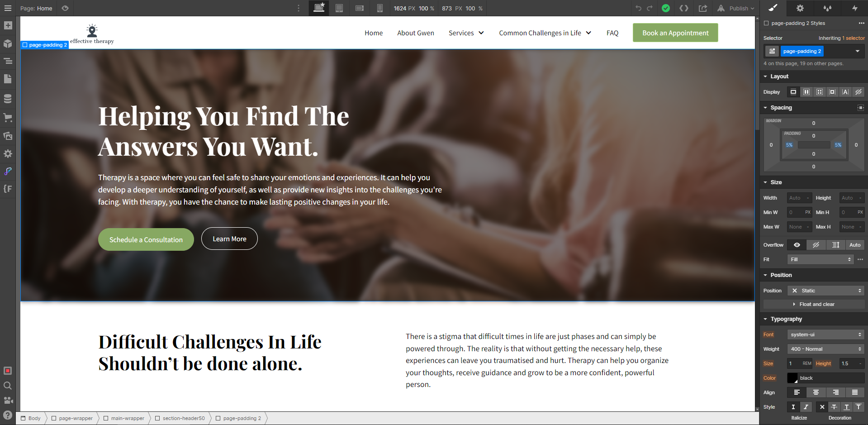Click the Publish button
This screenshot has width=868, height=425.
point(736,8)
